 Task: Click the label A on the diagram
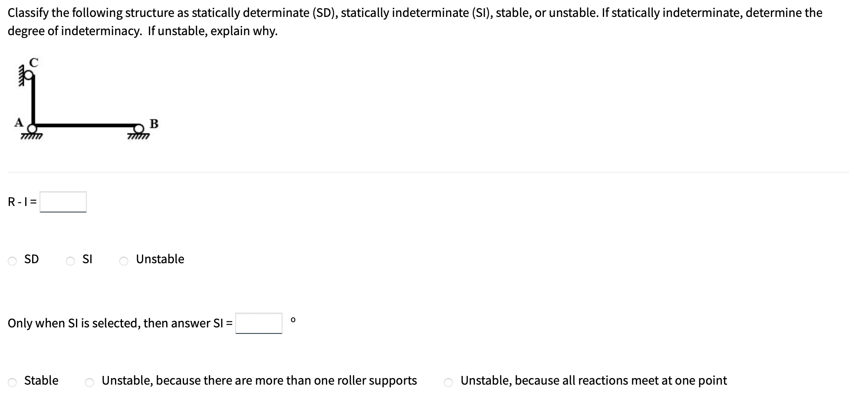pos(18,122)
